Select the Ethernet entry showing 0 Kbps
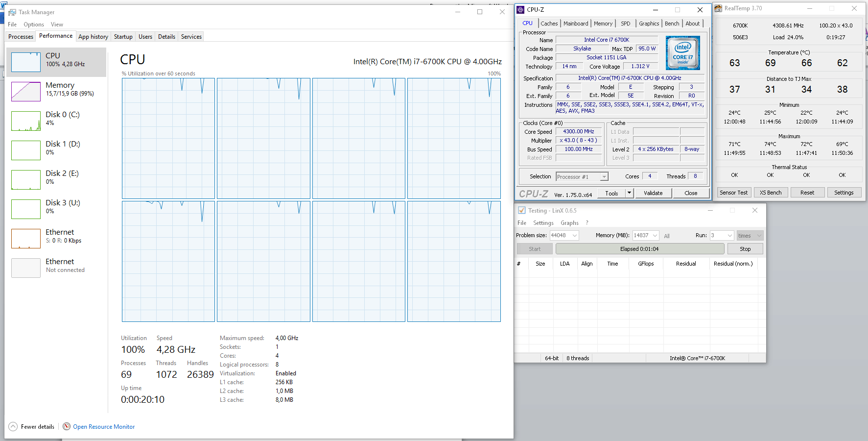 click(56, 239)
